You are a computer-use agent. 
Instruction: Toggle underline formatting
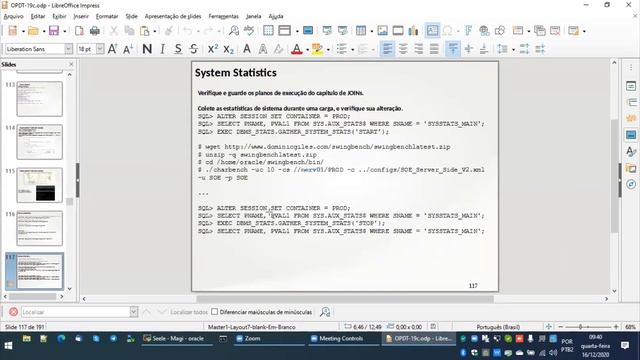point(178,49)
